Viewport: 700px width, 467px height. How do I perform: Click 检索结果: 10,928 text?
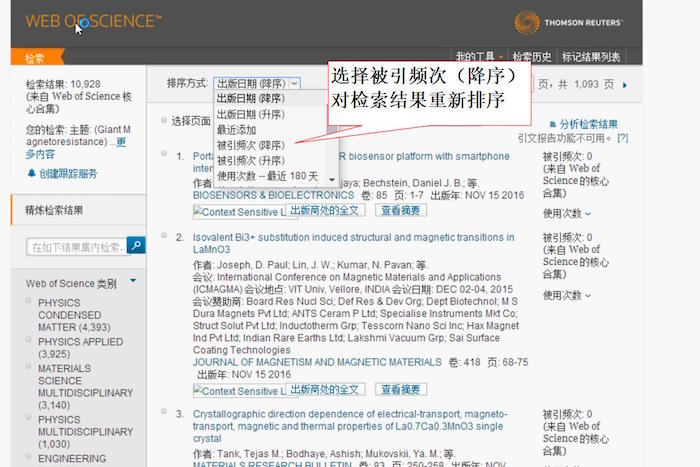(x=63, y=84)
